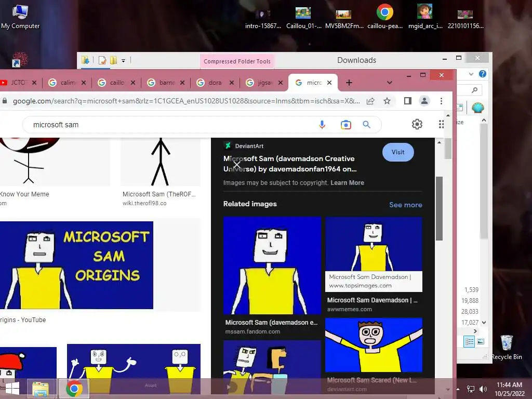532x399 pixels.
Task: Close the 'calim' tab
Action: click(84, 83)
